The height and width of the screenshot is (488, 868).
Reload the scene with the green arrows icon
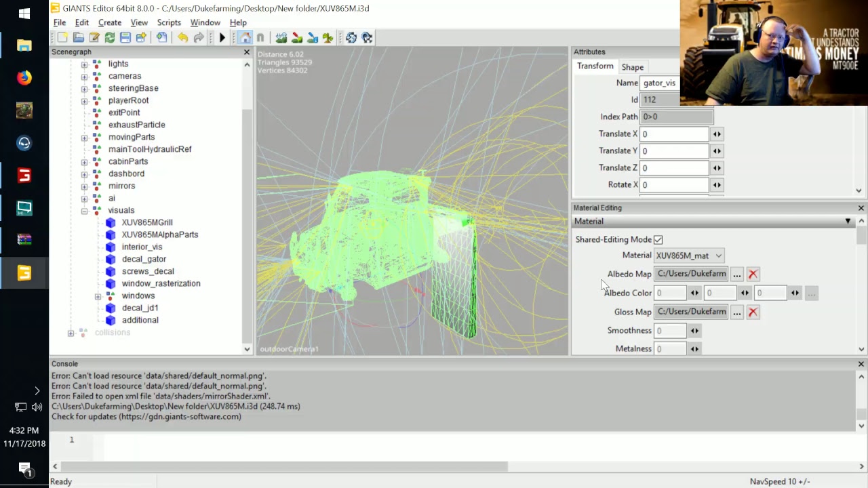[110, 38]
